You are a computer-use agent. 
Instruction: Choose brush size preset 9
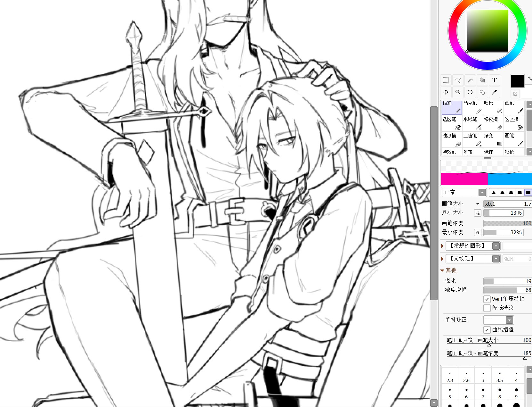point(516,393)
